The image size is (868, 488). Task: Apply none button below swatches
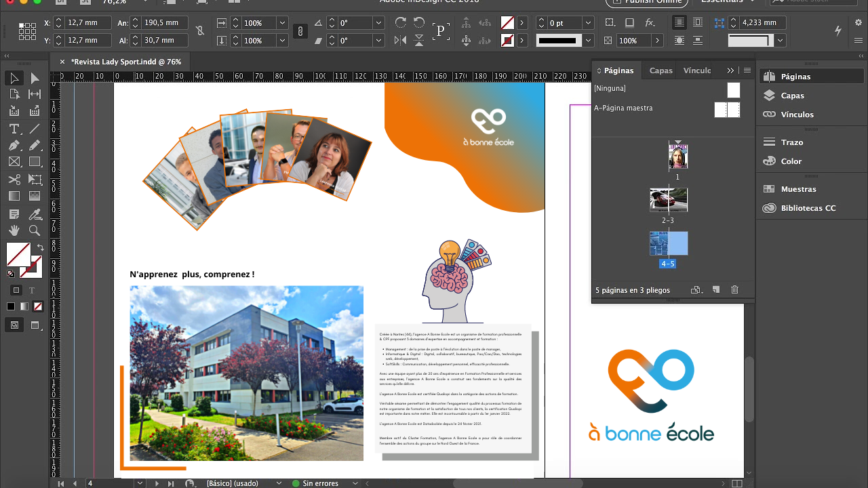point(38,306)
